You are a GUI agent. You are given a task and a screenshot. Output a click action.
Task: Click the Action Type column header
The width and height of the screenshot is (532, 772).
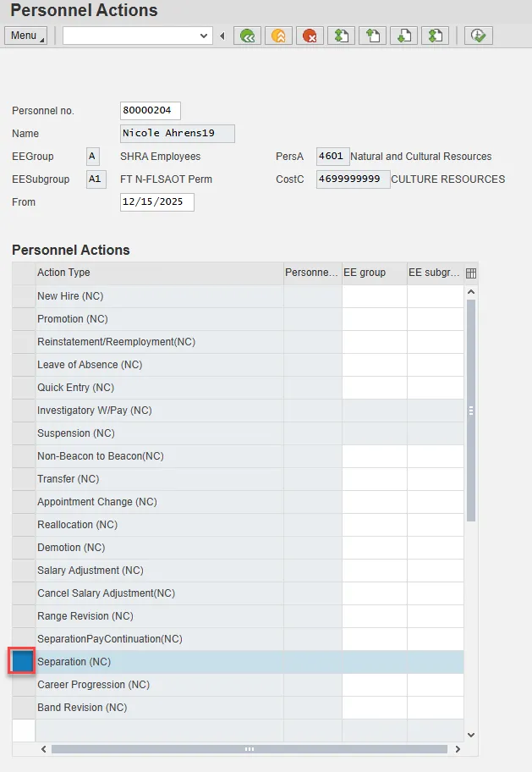click(x=159, y=273)
